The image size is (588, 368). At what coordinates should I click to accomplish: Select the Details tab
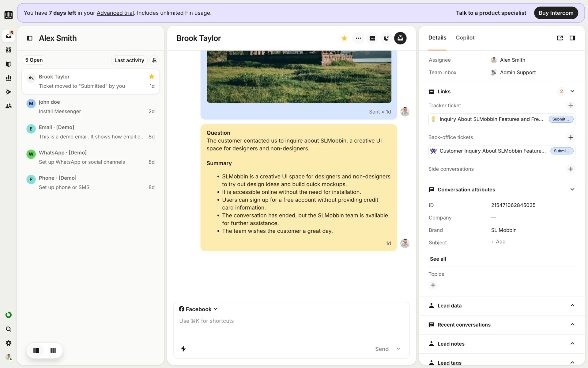(x=437, y=38)
